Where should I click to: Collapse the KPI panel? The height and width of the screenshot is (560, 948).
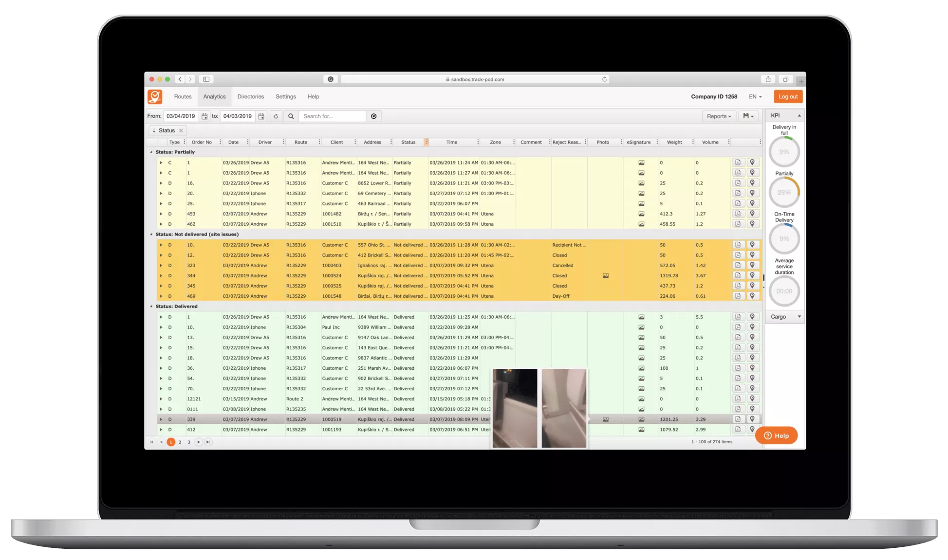click(785, 115)
